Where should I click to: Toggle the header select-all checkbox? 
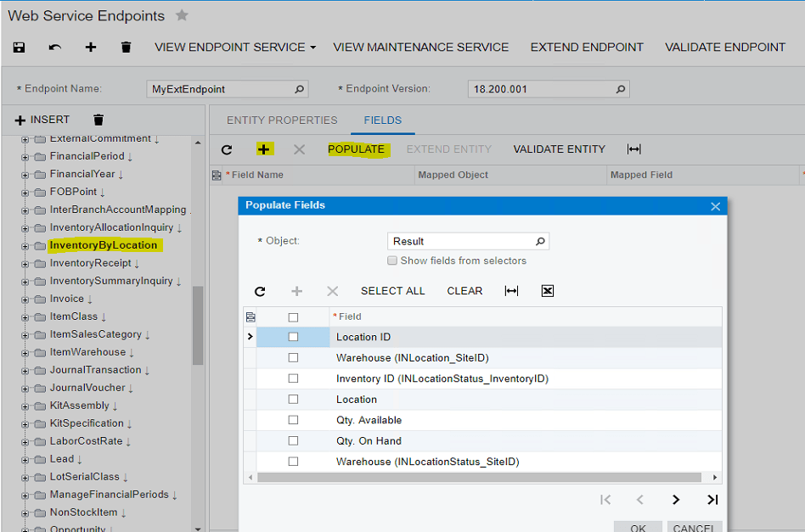[293, 317]
